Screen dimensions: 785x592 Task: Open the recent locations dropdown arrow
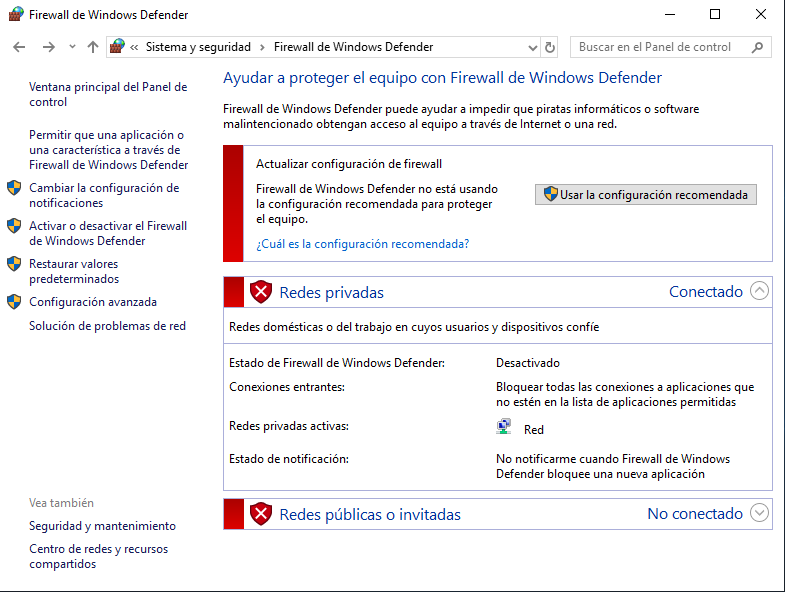coord(72,47)
